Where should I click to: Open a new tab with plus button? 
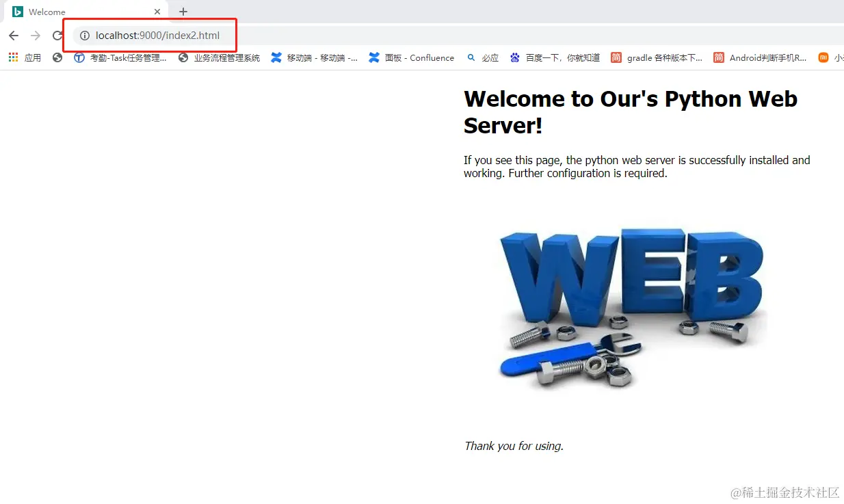tap(183, 12)
